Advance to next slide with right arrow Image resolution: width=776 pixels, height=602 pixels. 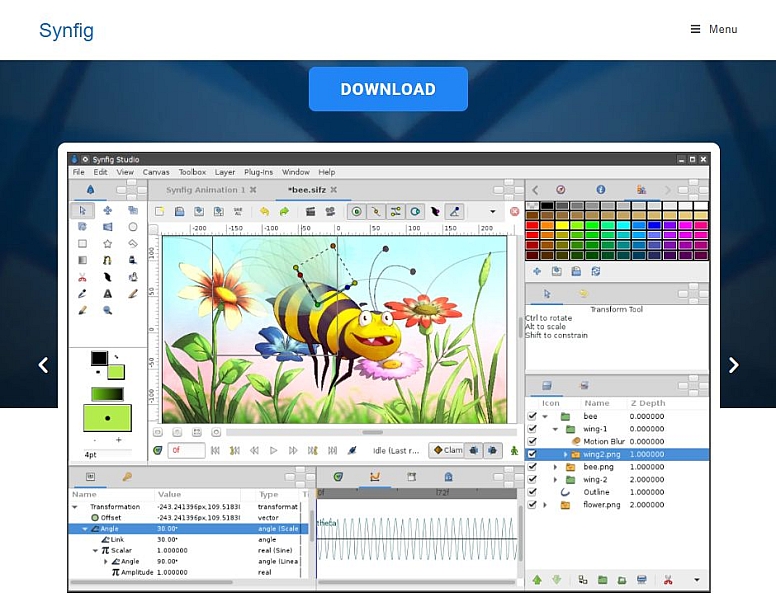(x=733, y=365)
